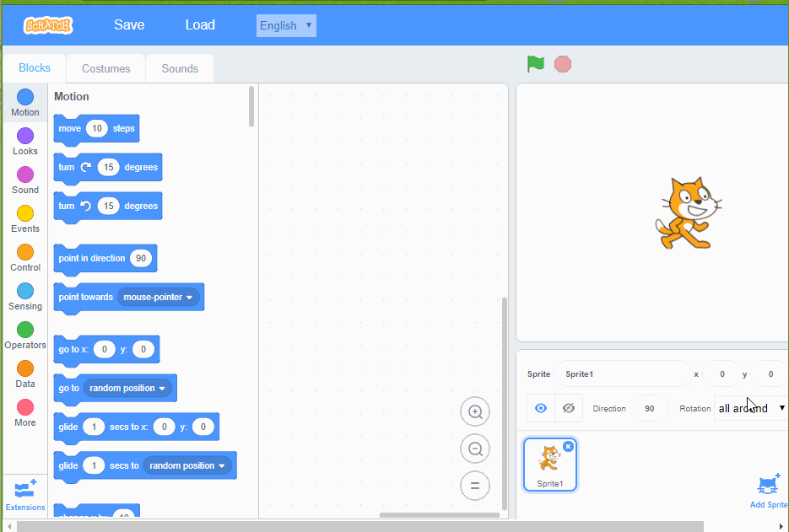Switch to the Costumes tab
This screenshot has height=532, width=789.
[x=105, y=67]
